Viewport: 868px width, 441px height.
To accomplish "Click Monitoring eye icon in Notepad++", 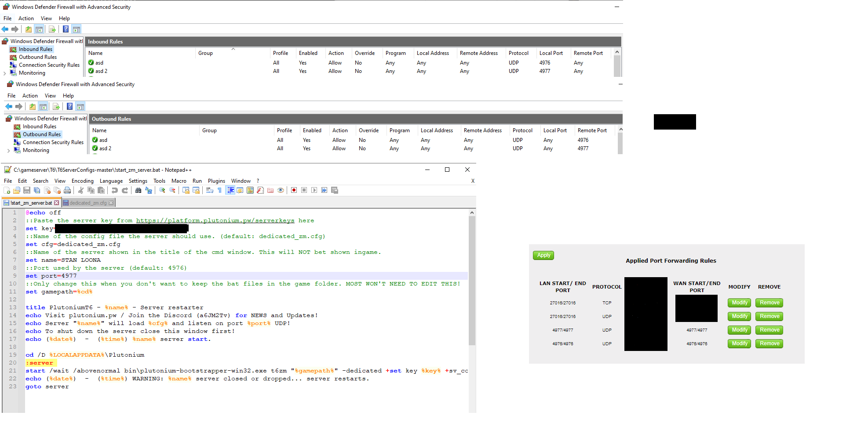I will click(281, 190).
